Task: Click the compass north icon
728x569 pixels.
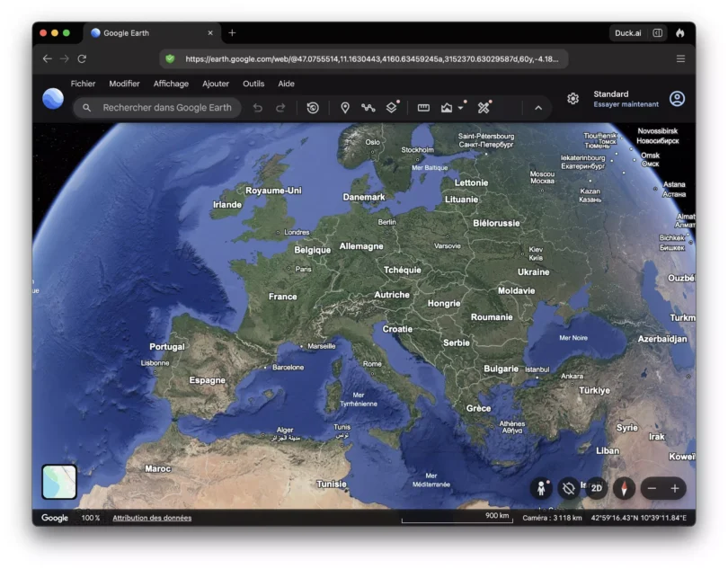Action: tap(625, 488)
